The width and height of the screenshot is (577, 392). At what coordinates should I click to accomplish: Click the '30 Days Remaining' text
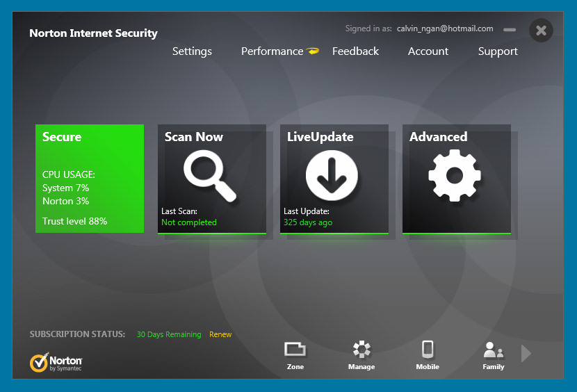coord(169,334)
